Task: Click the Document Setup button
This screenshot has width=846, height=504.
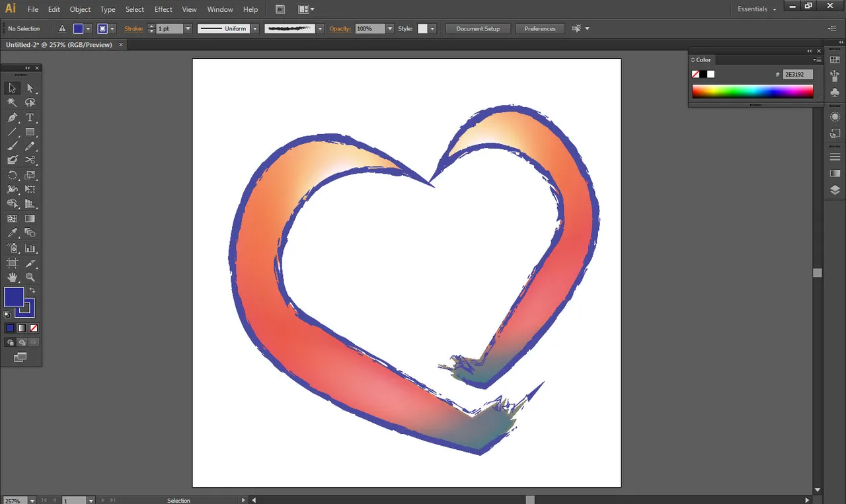Action: (x=478, y=28)
